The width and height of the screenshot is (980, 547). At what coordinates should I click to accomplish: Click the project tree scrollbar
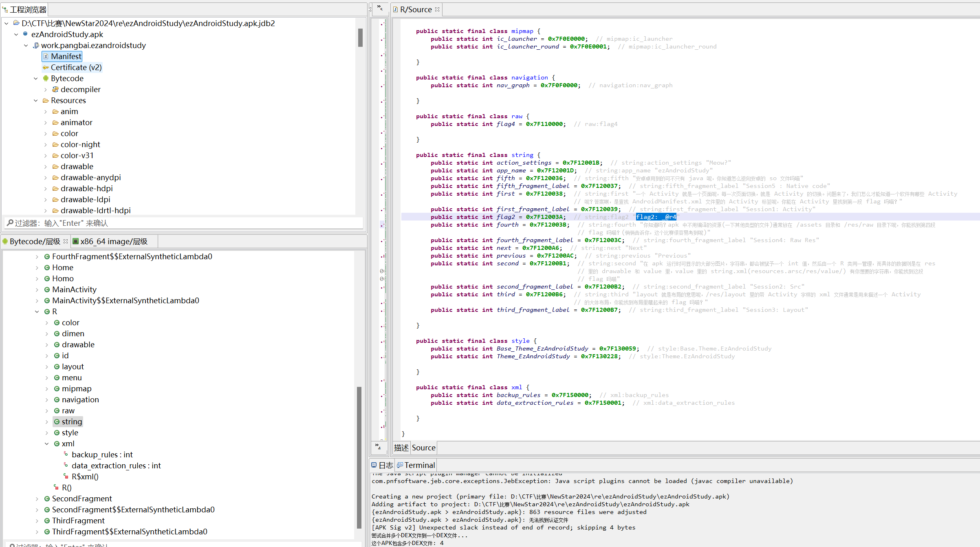(x=360, y=37)
